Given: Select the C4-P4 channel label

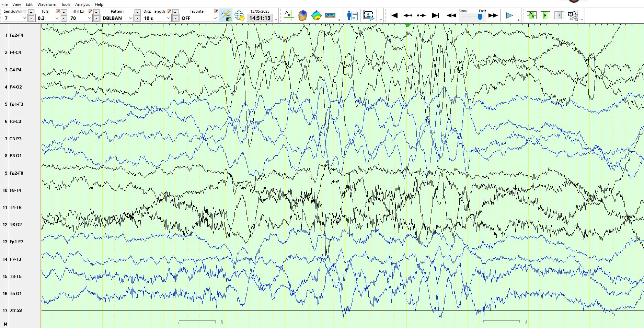Looking at the screenshot, I should click(x=15, y=70).
